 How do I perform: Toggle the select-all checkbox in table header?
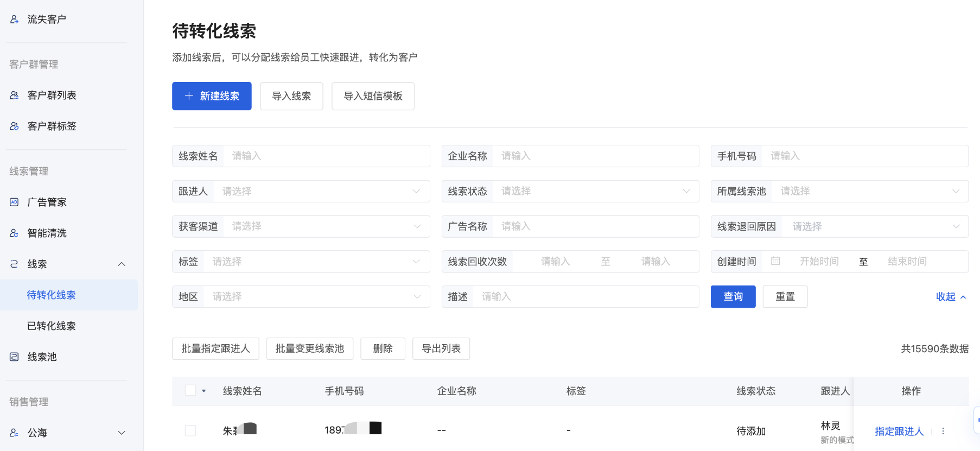coord(190,391)
